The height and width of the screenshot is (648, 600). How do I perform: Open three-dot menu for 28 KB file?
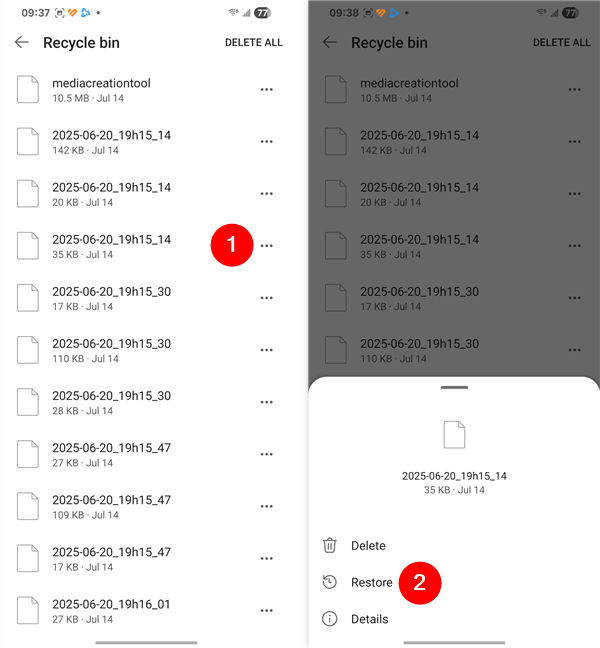[x=267, y=402]
